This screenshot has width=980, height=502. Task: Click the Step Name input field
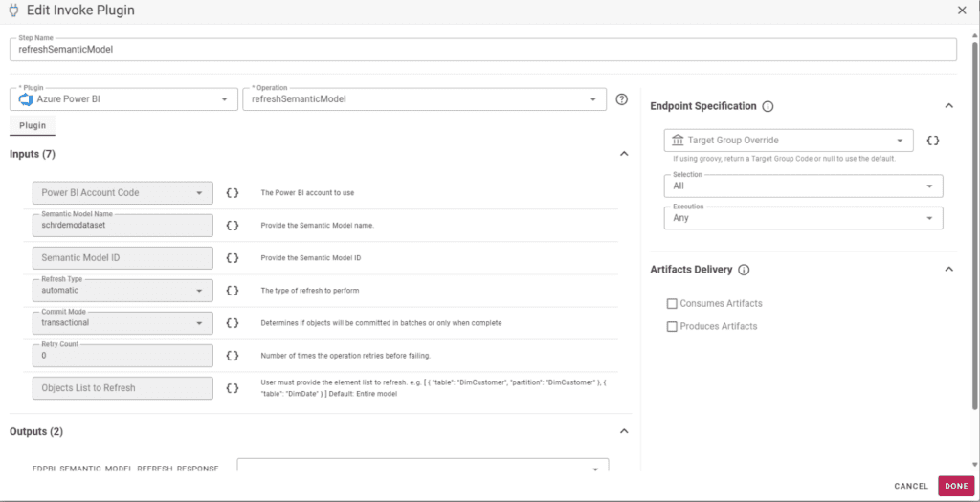pos(483,50)
